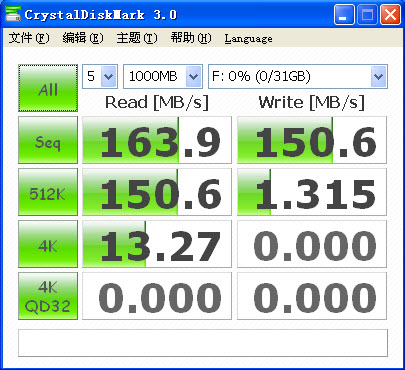405x370 pixels.
Task: Minimize the CrystalDiskMark window
Action: 344,15
